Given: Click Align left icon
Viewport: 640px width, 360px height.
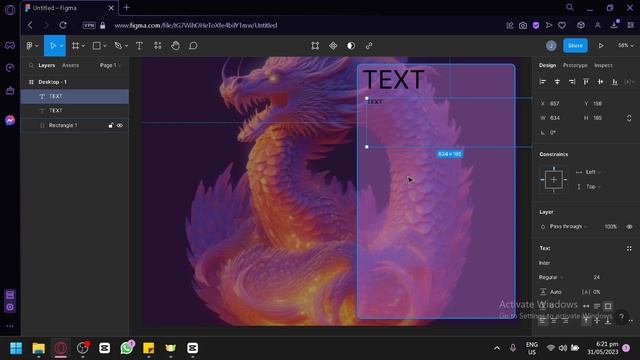Looking at the screenshot, I should [542, 82].
